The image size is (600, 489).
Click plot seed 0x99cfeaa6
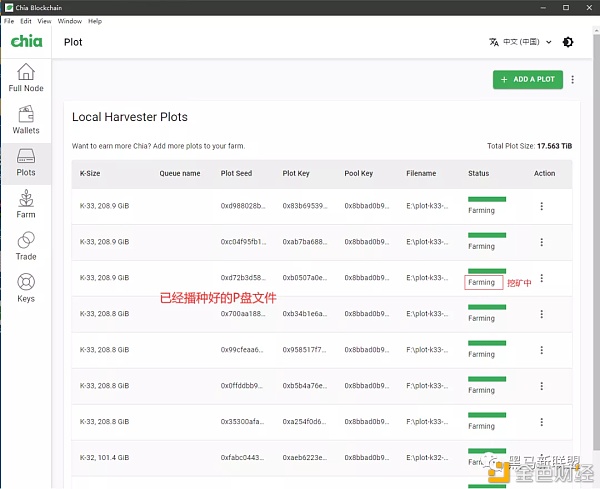(242, 350)
